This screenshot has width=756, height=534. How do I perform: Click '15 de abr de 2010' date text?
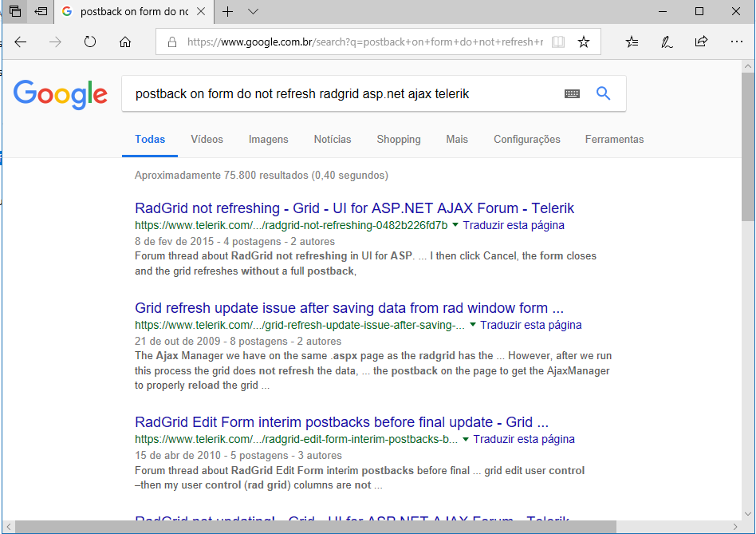[x=177, y=455]
